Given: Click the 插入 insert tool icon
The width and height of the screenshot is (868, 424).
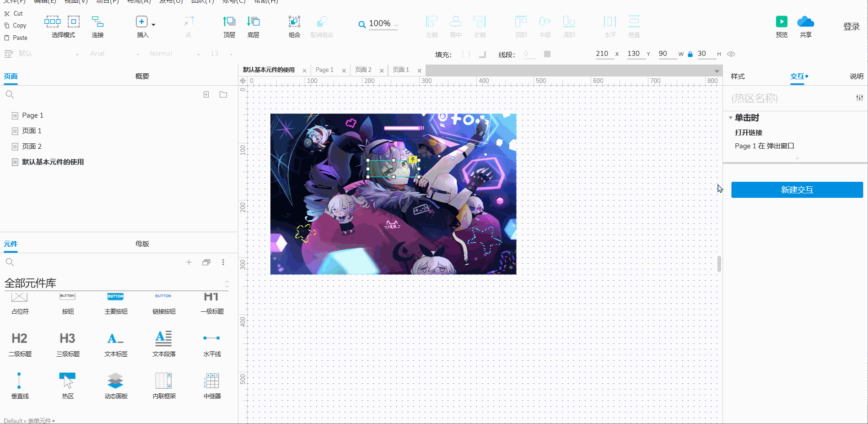Looking at the screenshot, I should [142, 22].
